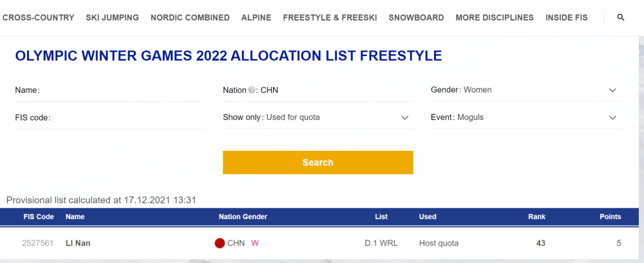
Task: Open the search magnifier icon
Action: [x=621, y=17]
